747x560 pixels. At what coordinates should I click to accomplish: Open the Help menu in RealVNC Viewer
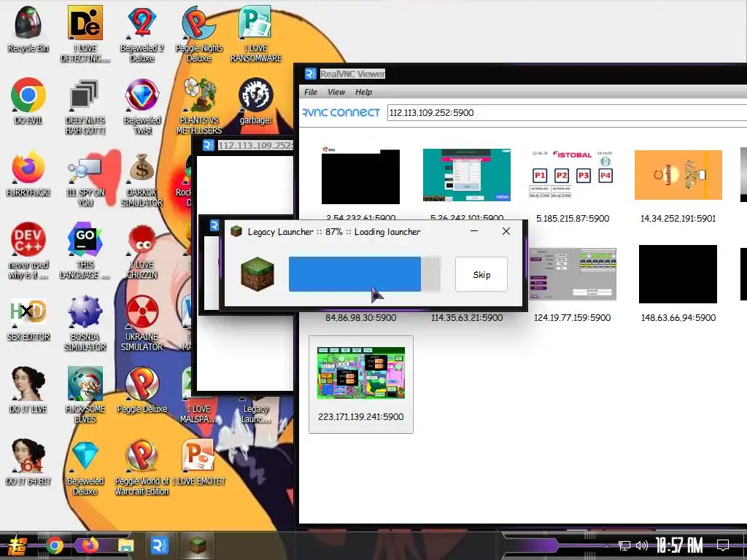coord(363,92)
